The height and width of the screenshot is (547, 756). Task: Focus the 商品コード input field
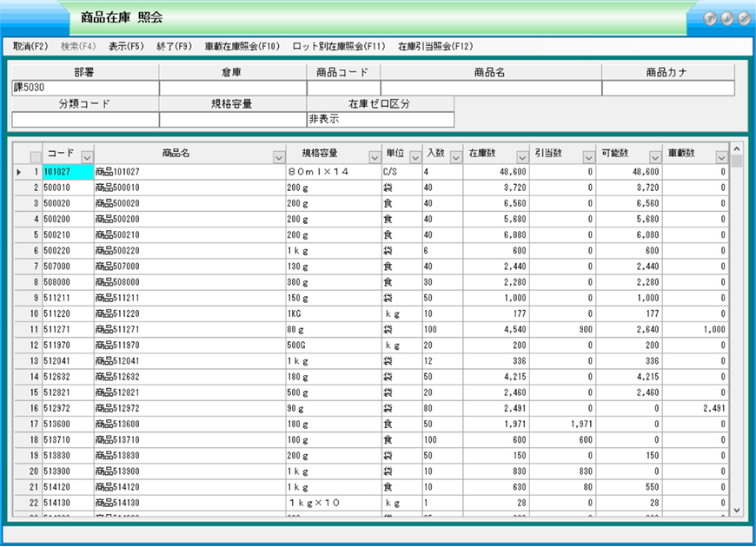tap(344, 88)
